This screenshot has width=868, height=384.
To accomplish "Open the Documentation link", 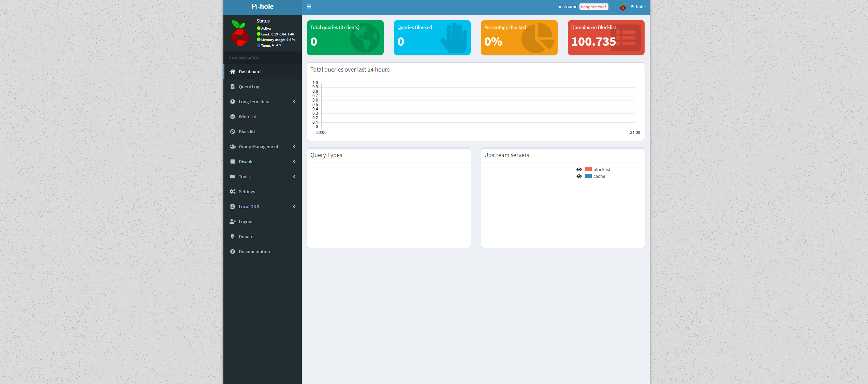I will point(263,251).
